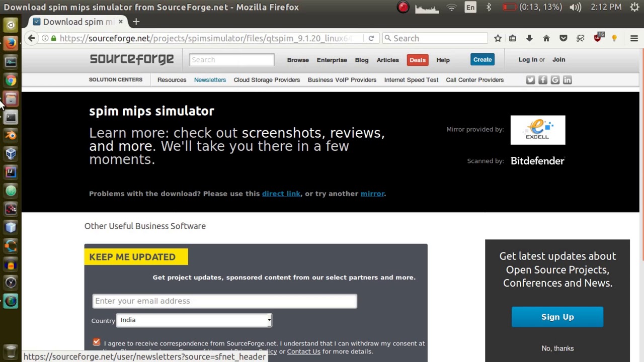Screen dimensions: 644x362
Task: Click the screenshot scissors toolbar icon
Action: coord(581,38)
